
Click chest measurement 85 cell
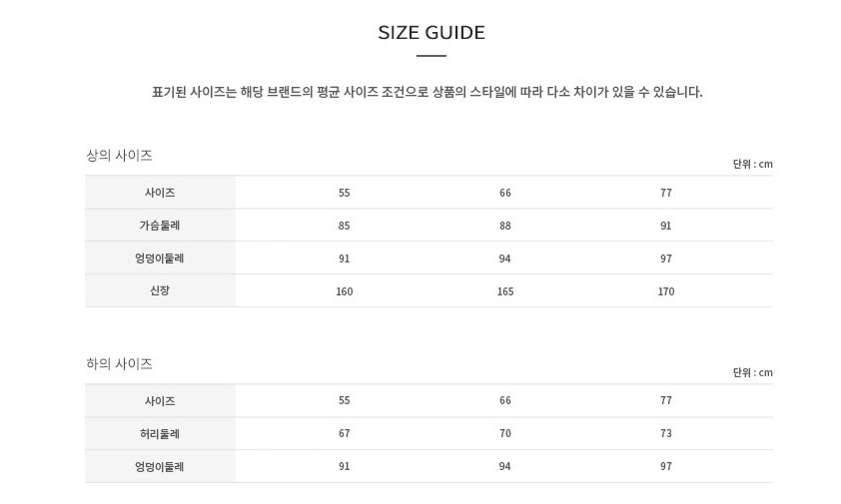point(345,226)
